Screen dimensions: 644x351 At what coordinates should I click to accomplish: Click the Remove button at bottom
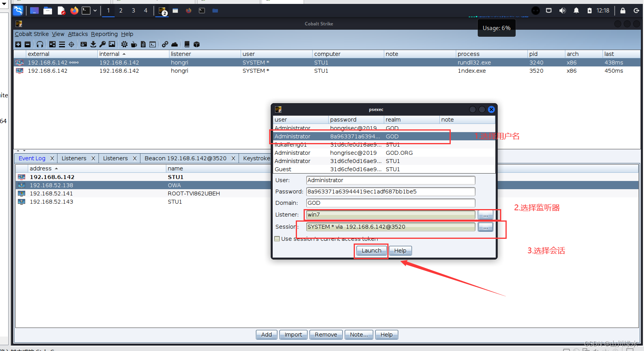coord(326,335)
